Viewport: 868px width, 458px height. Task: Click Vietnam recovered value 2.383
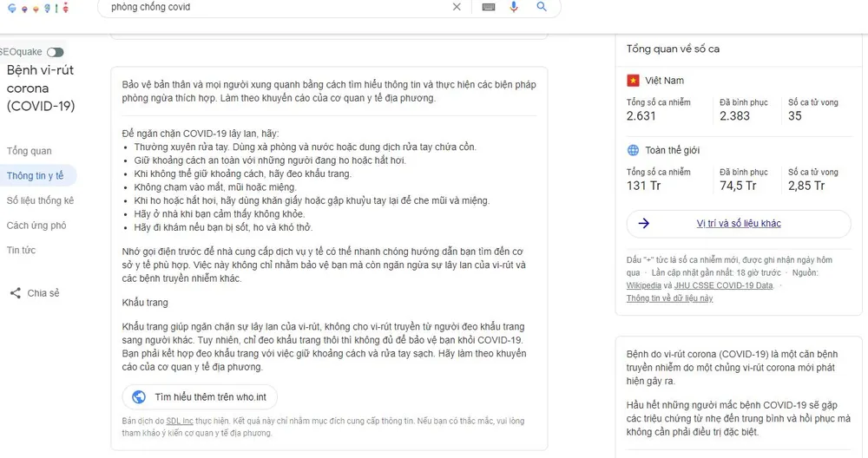coord(734,116)
